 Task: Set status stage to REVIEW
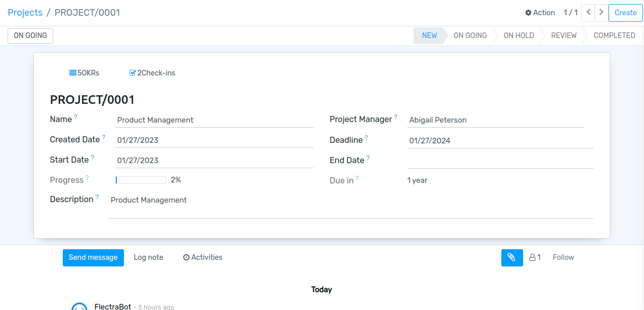[564, 35]
